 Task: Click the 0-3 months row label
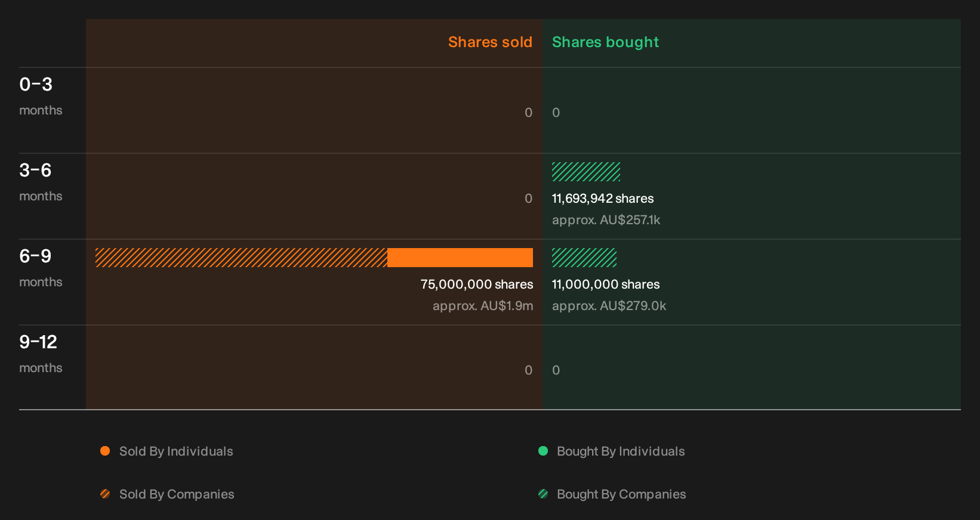point(41,96)
